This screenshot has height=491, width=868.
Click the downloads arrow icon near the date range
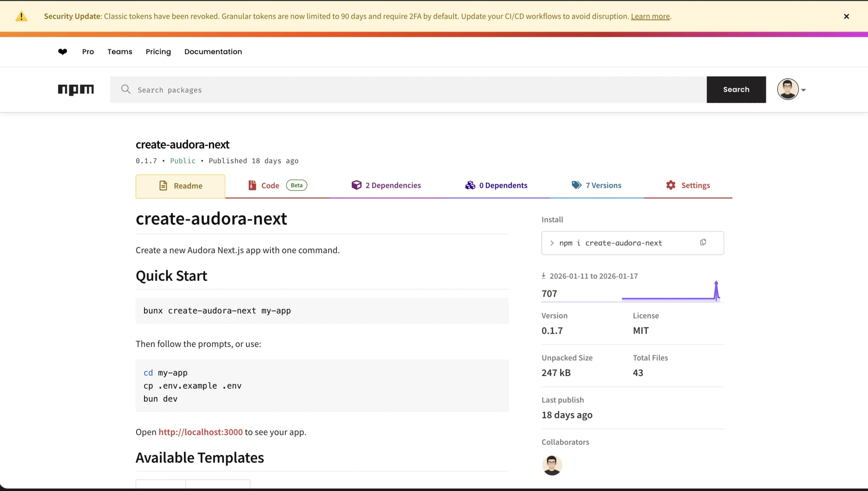pyautogui.click(x=544, y=276)
